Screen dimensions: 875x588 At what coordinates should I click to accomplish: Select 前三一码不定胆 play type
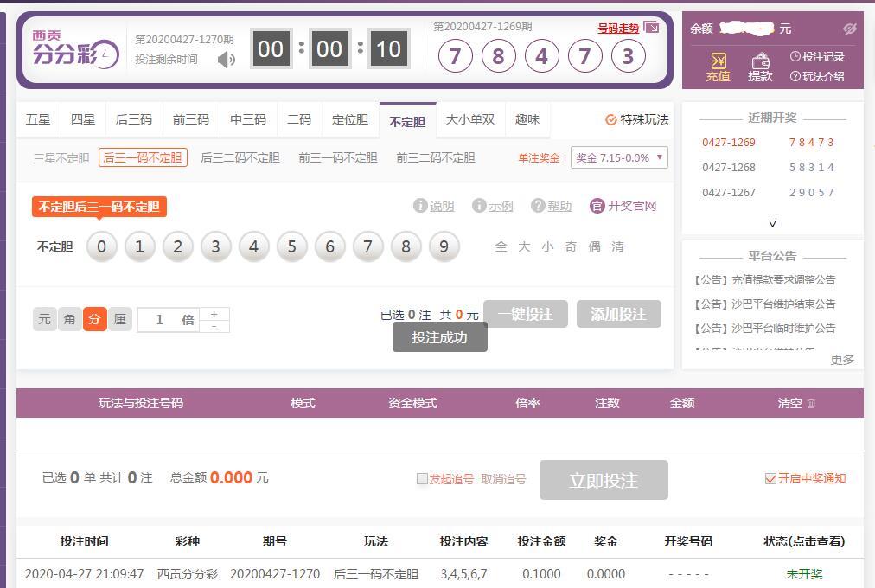coord(337,158)
